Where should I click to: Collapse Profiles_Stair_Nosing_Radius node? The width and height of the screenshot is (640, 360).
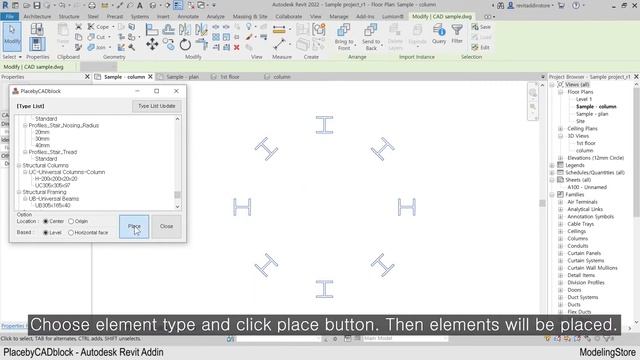[x=25, y=125]
